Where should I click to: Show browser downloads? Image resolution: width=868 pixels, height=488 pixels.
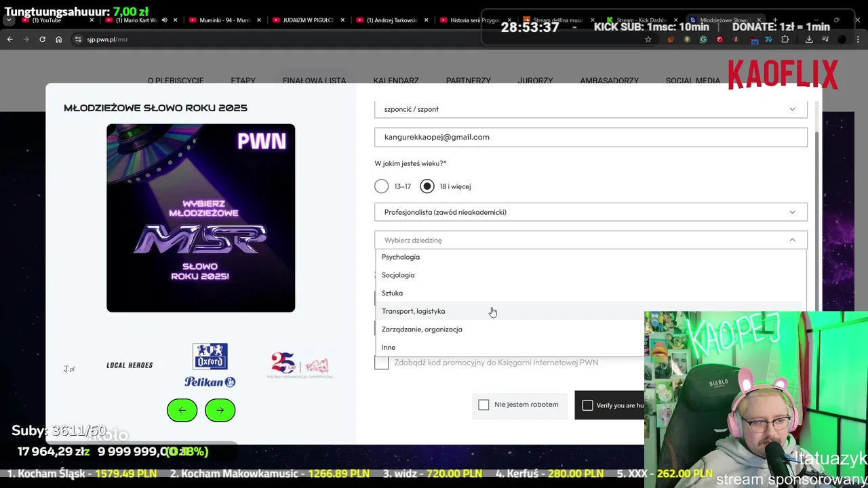point(809,39)
